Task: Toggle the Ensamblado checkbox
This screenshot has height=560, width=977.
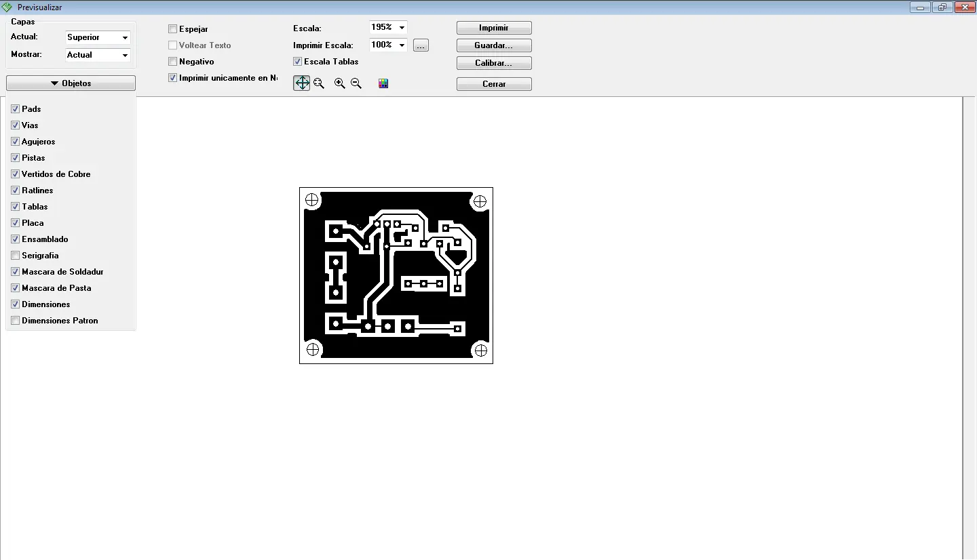Action: click(15, 239)
